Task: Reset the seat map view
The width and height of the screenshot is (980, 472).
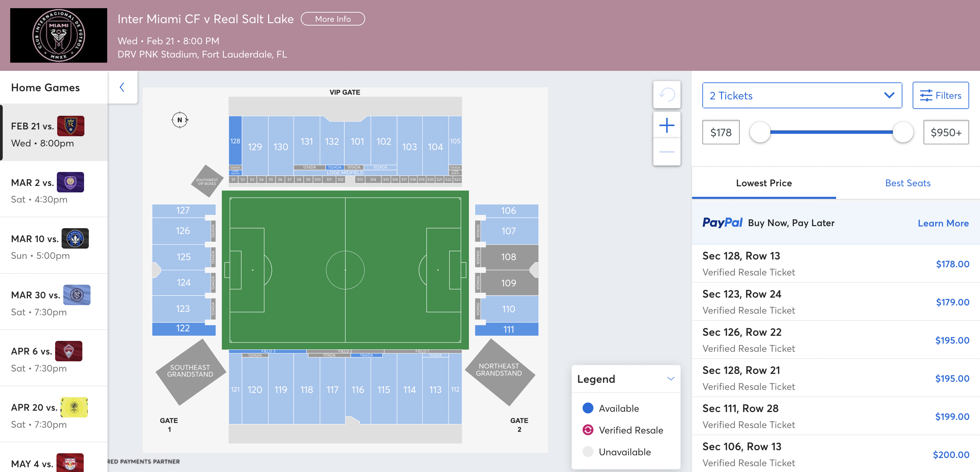Action: 667,94
